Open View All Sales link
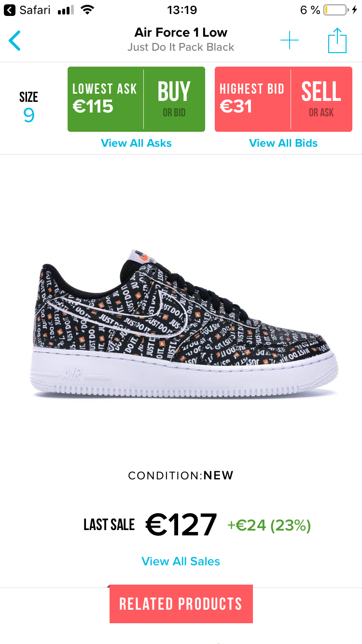This screenshot has width=362, height=644. click(181, 561)
